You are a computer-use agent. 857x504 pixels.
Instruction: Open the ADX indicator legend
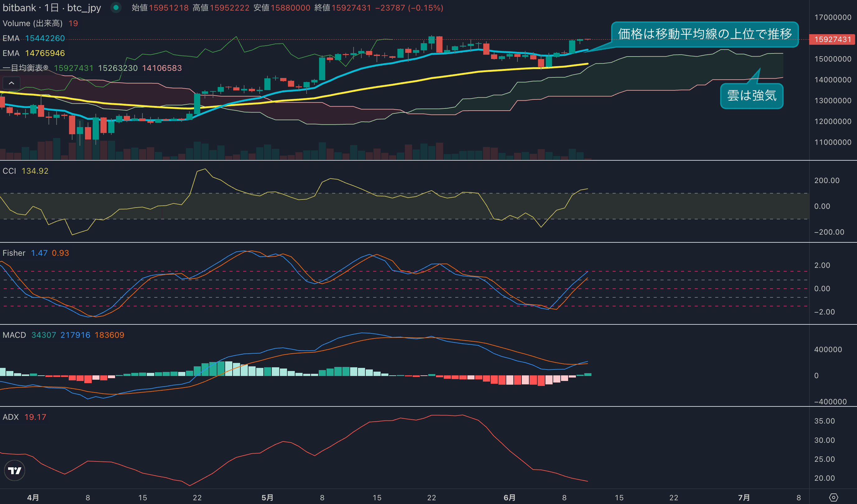pyautogui.click(x=11, y=417)
